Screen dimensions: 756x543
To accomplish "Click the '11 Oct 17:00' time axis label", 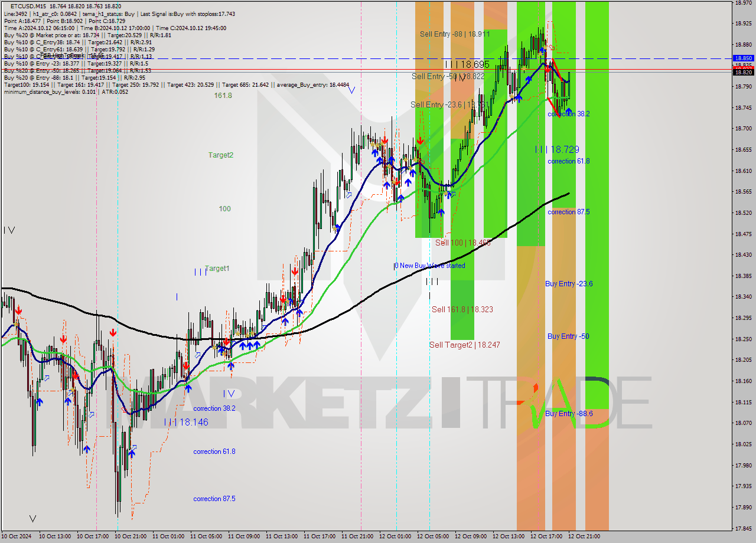I will point(321,537).
